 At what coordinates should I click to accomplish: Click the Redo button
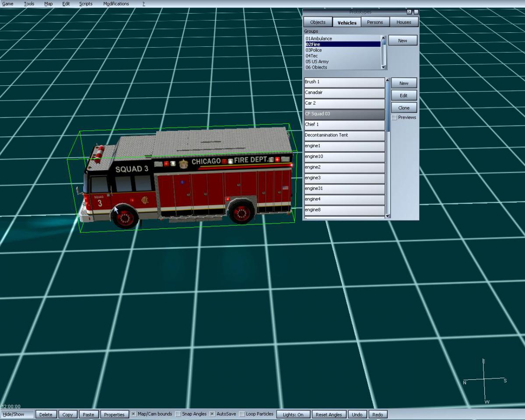pyautogui.click(x=378, y=414)
